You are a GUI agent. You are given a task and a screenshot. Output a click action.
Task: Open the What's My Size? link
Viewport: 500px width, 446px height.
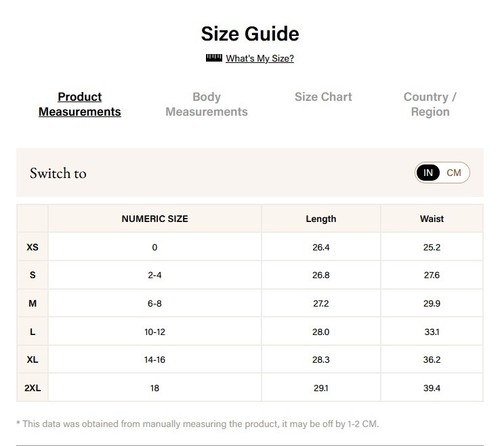pyautogui.click(x=260, y=58)
